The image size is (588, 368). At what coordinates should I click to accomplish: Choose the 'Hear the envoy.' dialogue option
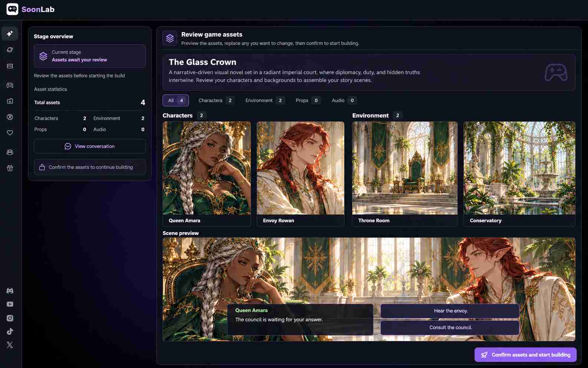click(x=450, y=311)
